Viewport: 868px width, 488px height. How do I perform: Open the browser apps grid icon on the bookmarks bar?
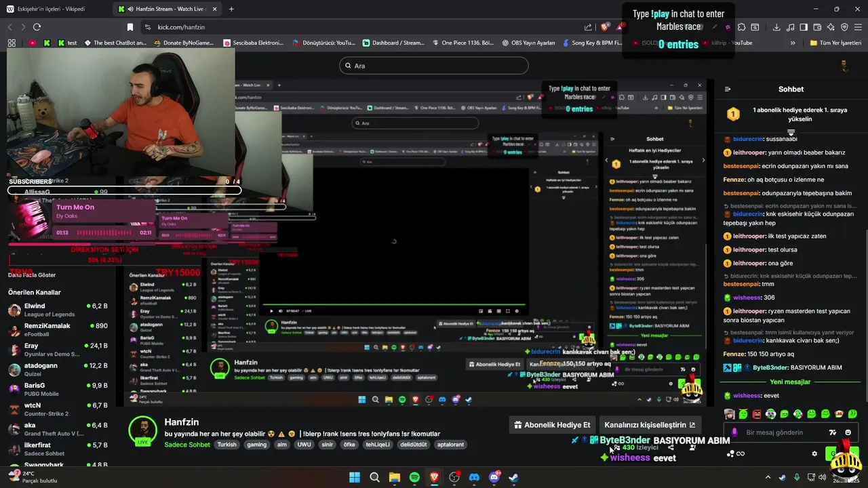pyautogui.click(x=12, y=43)
